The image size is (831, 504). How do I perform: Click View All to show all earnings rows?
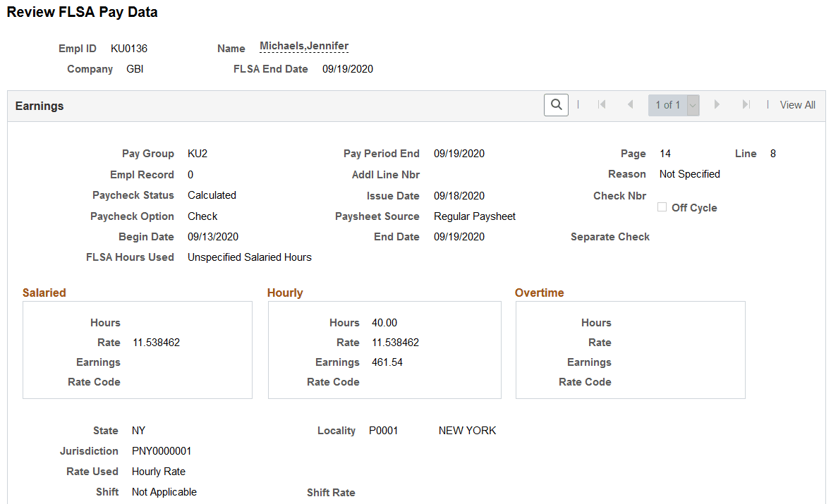tap(796, 104)
